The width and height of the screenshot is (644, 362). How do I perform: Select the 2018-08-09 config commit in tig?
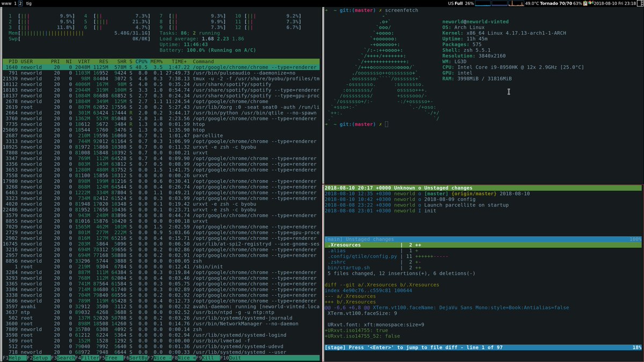pos(483,199)
